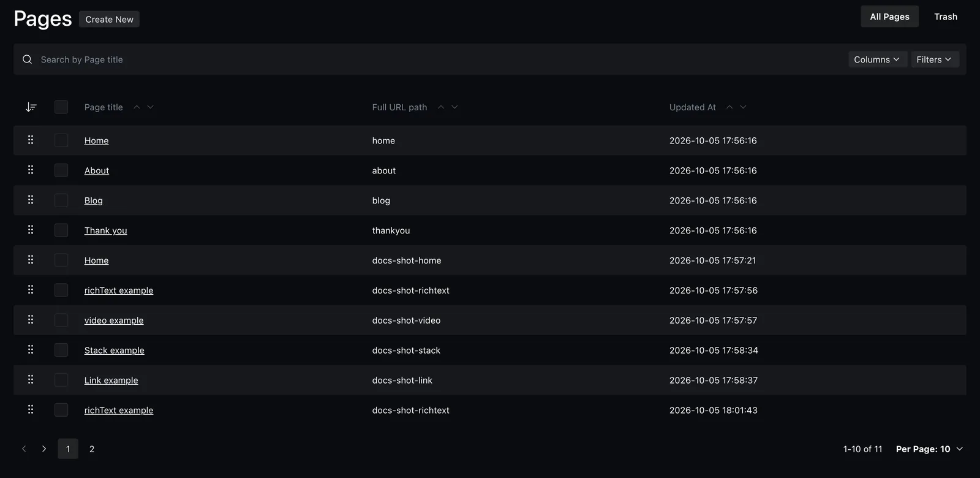The image size is (980, 478).
Task: Sort Full URL path ascending arrow
Action: pos(441,107)
